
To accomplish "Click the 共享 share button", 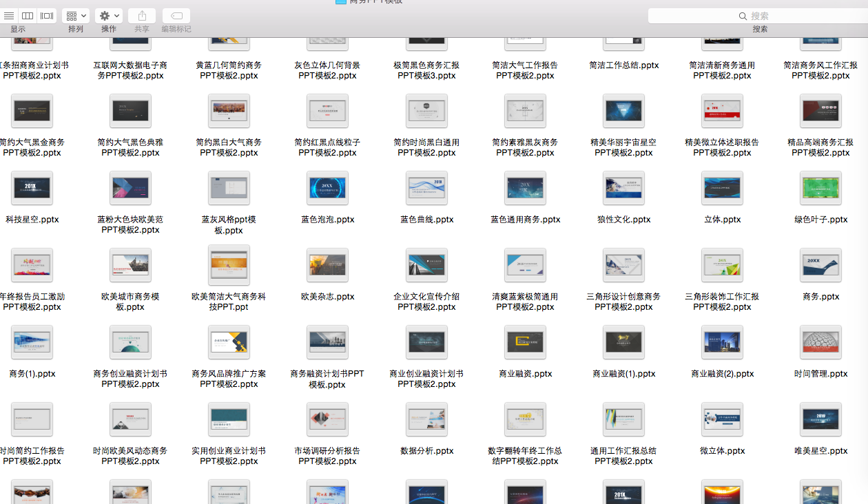I will (x=142, y=15).
